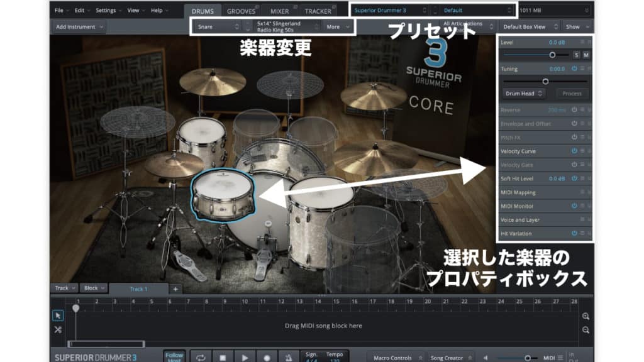
Task: Open the Block dropdown menu
Action: point(94,288)
